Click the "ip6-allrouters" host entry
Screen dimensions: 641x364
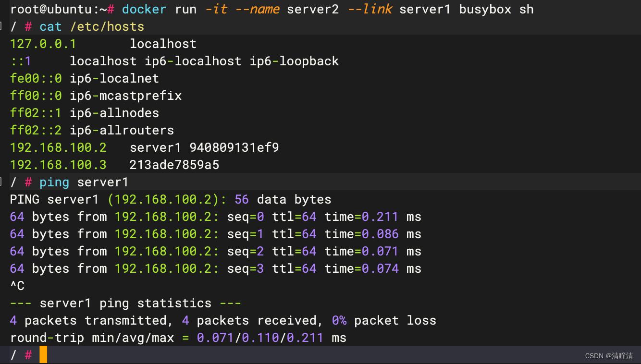coord(122,130)
